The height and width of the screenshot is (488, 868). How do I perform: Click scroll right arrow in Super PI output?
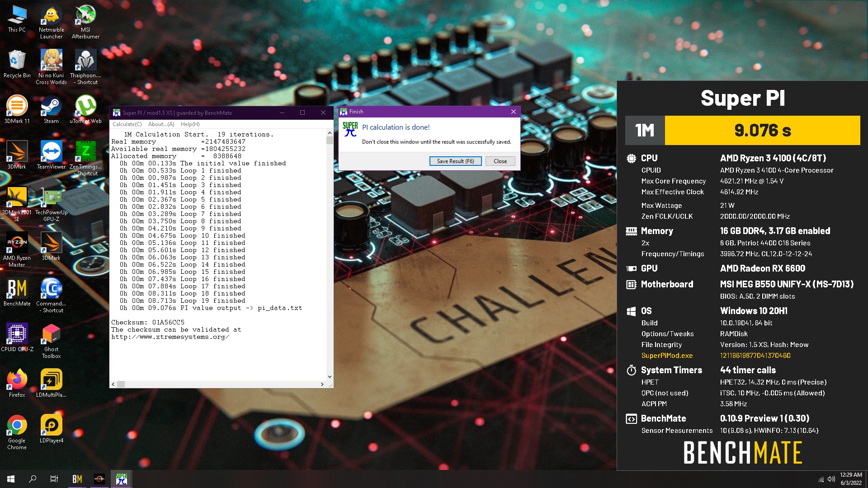[322, 384]
